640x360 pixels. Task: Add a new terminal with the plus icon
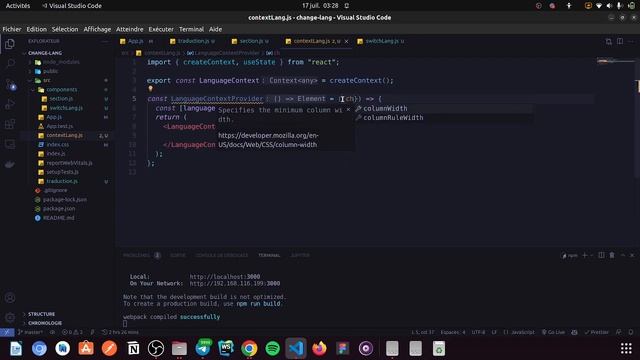(x=584, y=255)
